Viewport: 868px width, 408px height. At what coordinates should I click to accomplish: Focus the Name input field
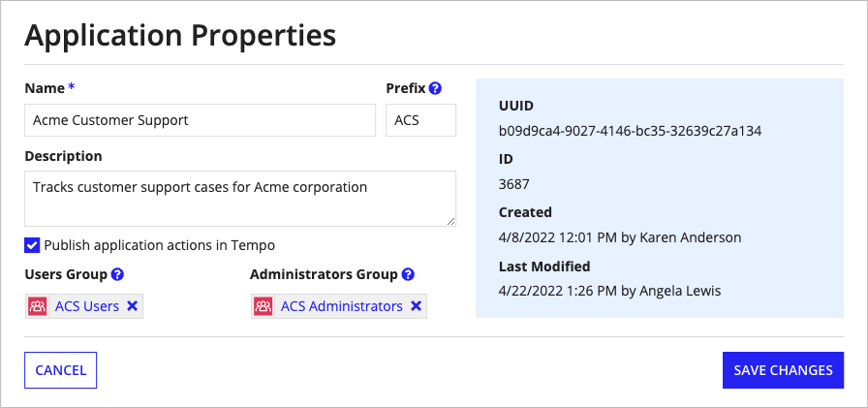tap(200, 120)
